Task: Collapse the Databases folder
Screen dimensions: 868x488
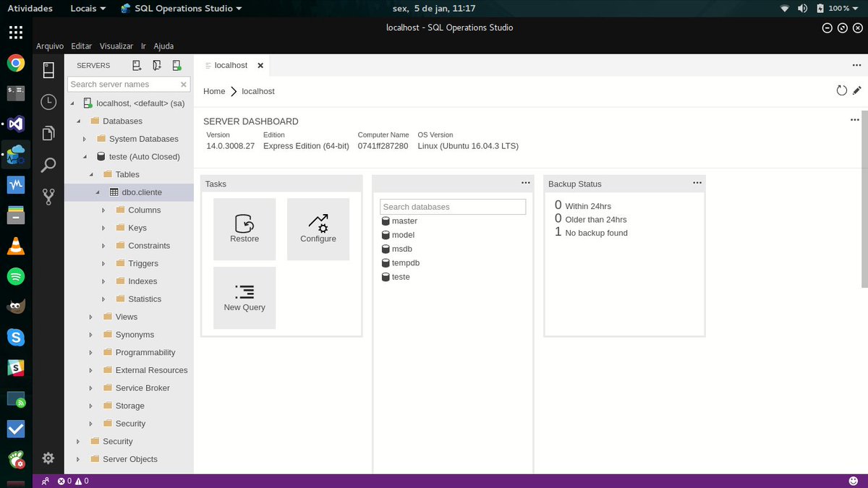Action: [x=79, y=121]
